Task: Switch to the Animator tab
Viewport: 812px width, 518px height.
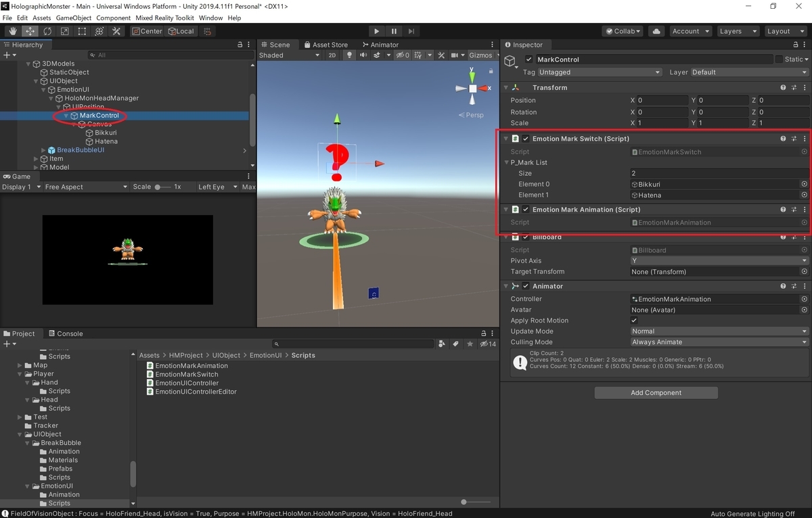Action: pos(381,45)
